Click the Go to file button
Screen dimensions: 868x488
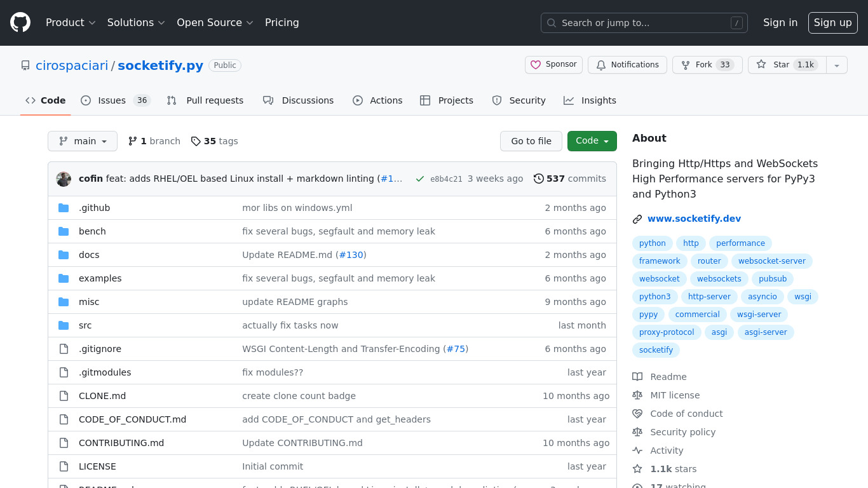[x=531, y=141]
